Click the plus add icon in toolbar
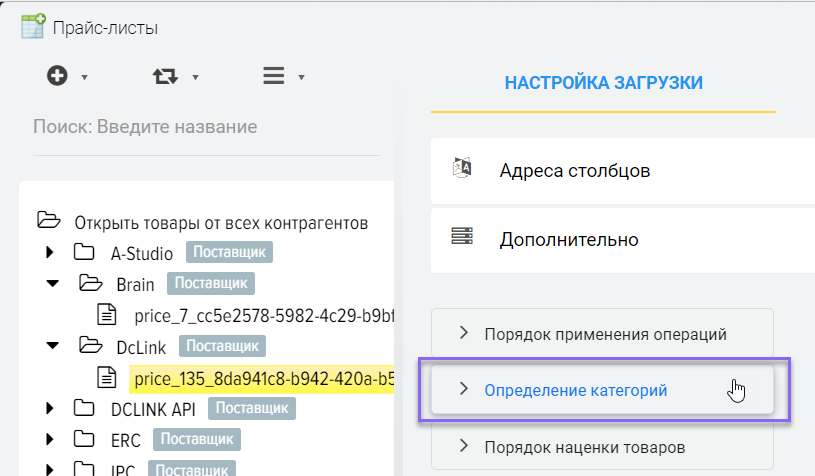 (57, 76)
